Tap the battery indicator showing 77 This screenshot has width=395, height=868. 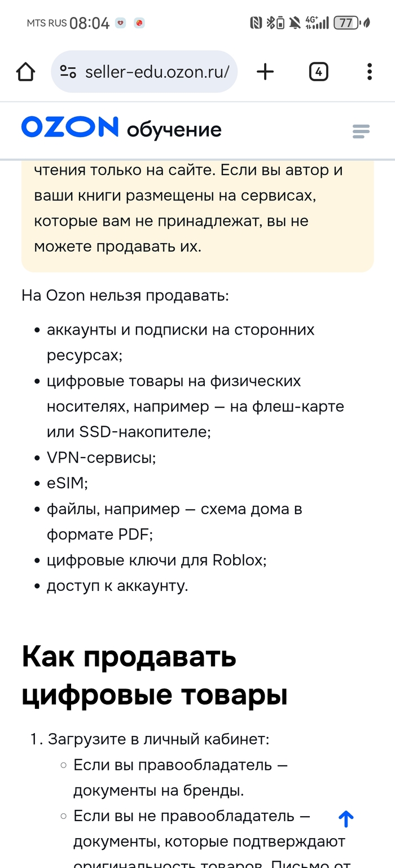[x=345, y=23]
